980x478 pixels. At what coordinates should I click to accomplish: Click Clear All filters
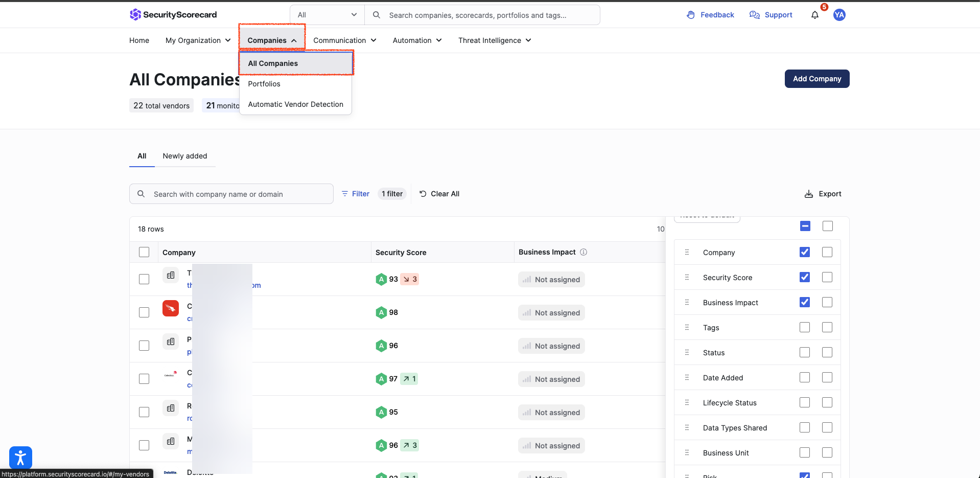(x=439, y=194)
